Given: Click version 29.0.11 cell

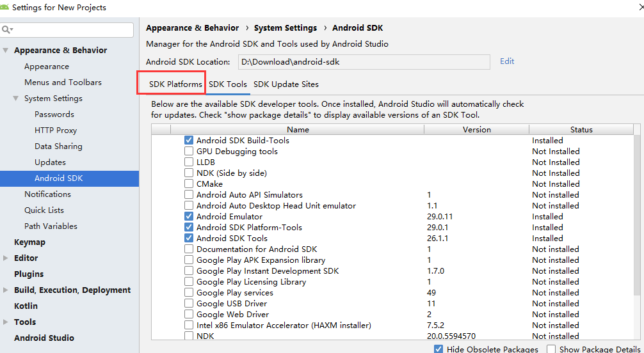Looking at the screenshot, I should [439, 216].
